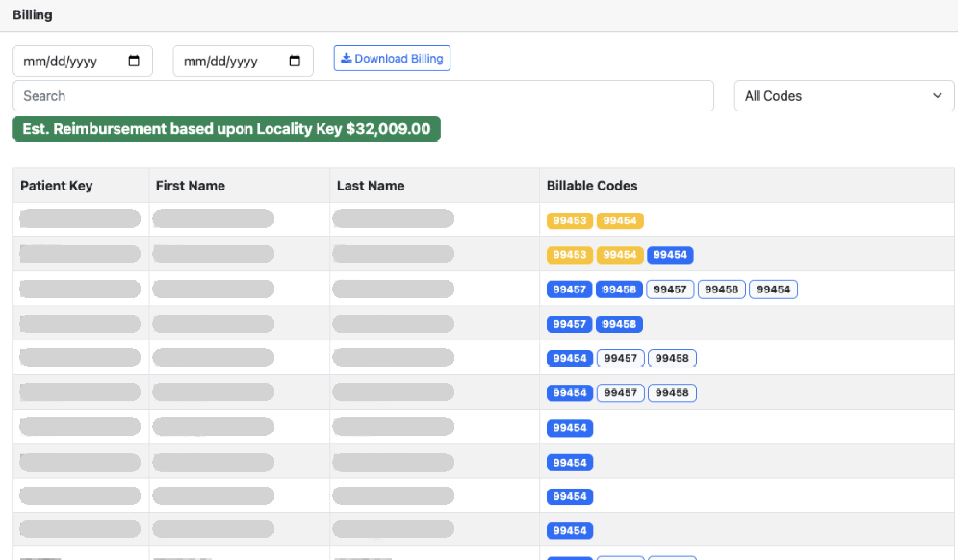This screenshot has width=958, height=560.
Task: Click blue 99454 badge beside two yellow badges
Action: [x=670, y=255]
